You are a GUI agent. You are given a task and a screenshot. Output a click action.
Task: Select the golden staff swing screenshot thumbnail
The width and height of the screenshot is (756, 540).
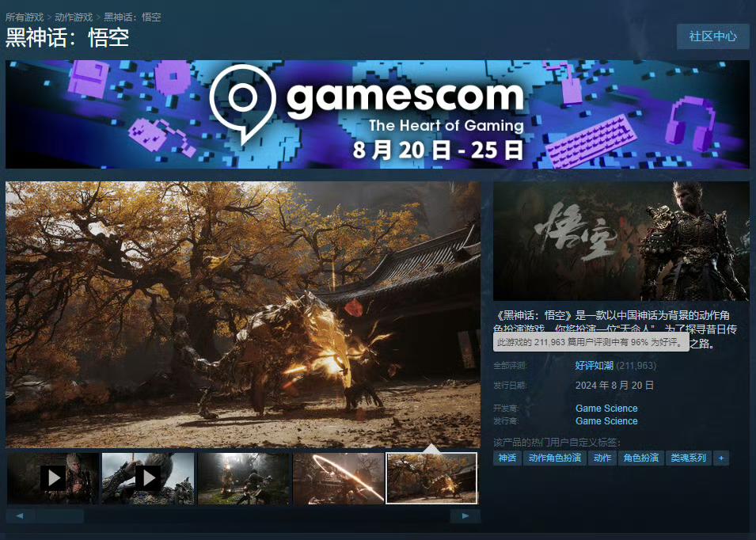pos(339,477)
